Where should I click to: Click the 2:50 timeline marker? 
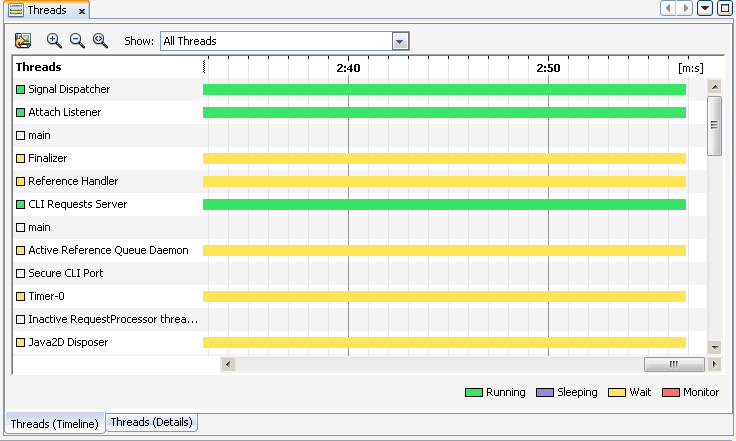[x=548, y=68]
